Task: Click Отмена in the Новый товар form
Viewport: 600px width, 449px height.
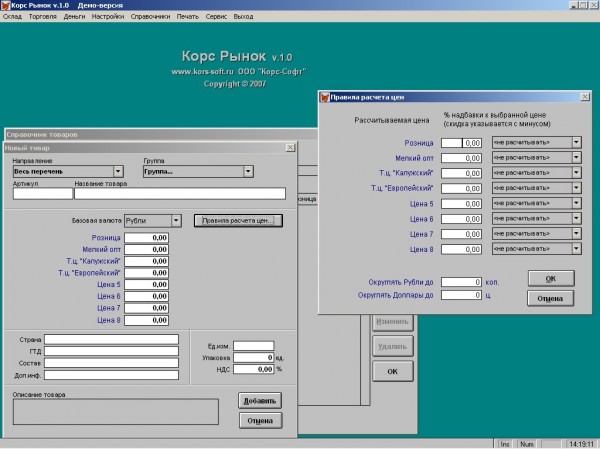Action: click(259, 421)
